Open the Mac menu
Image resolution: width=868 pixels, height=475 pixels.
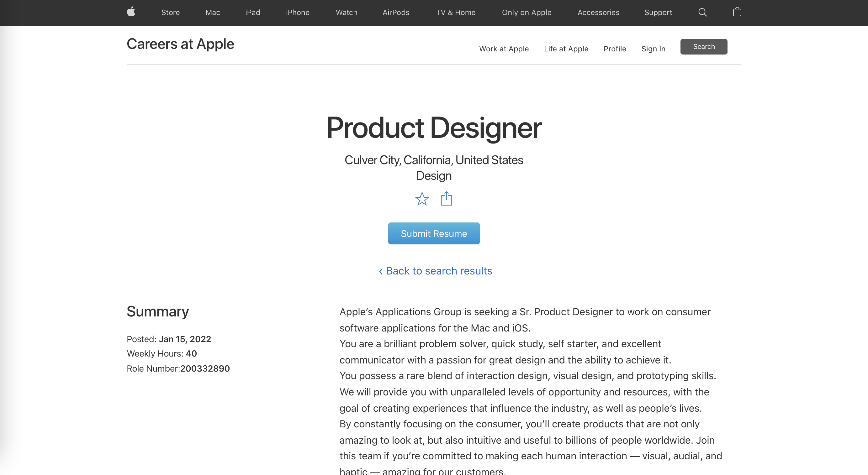[213, 13]
